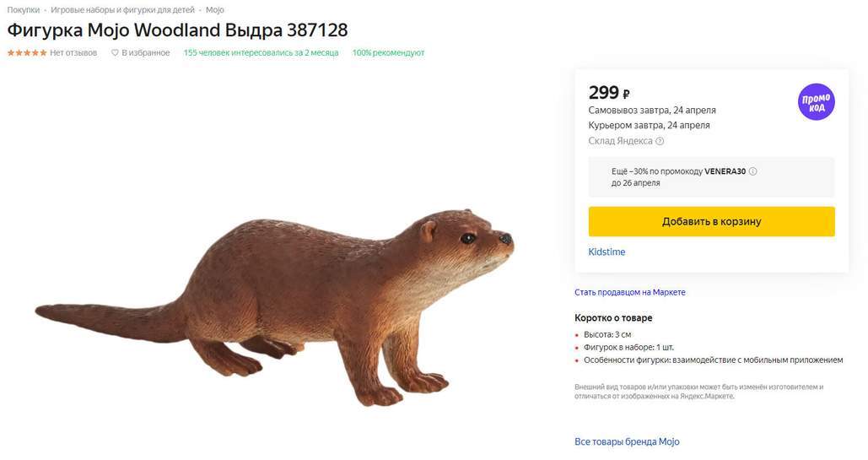Click the Нет отзывов reviews label
The image size is (868, 460).
click(73, 53)
